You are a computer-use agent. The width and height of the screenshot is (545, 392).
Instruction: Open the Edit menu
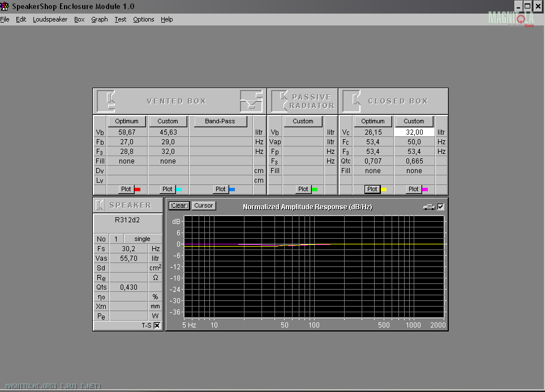tap(21, 19)
